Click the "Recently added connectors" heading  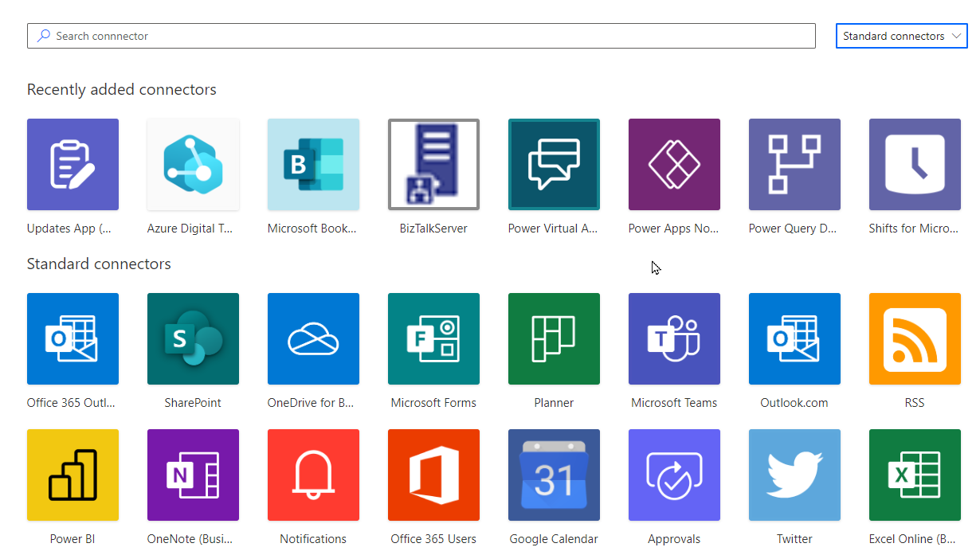click(x=122, y=89)
